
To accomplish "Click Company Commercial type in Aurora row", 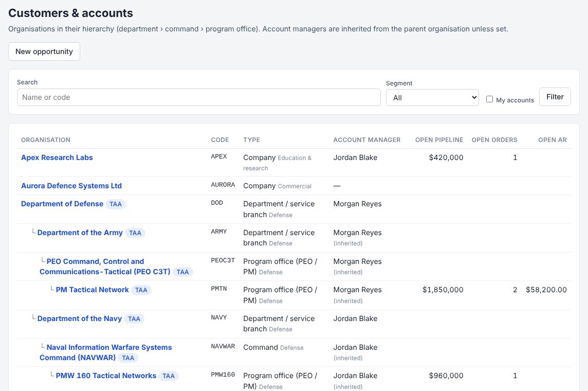I will point(277,186).
